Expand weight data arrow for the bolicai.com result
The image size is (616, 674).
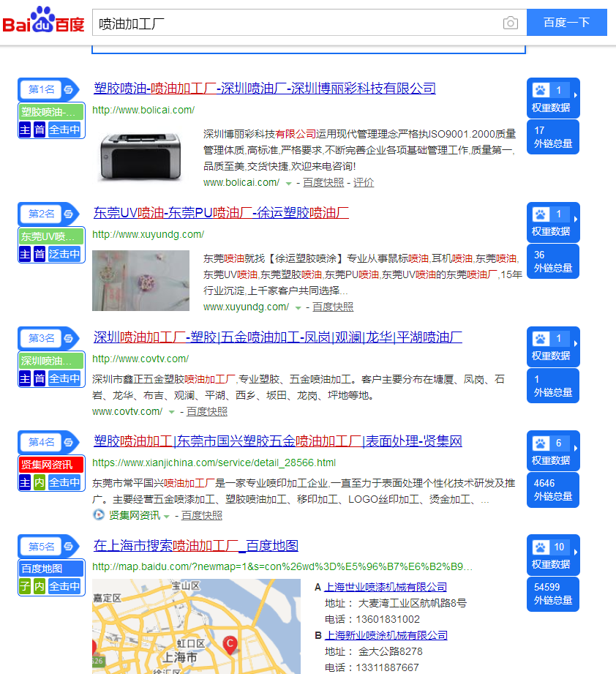click(575, 95)
